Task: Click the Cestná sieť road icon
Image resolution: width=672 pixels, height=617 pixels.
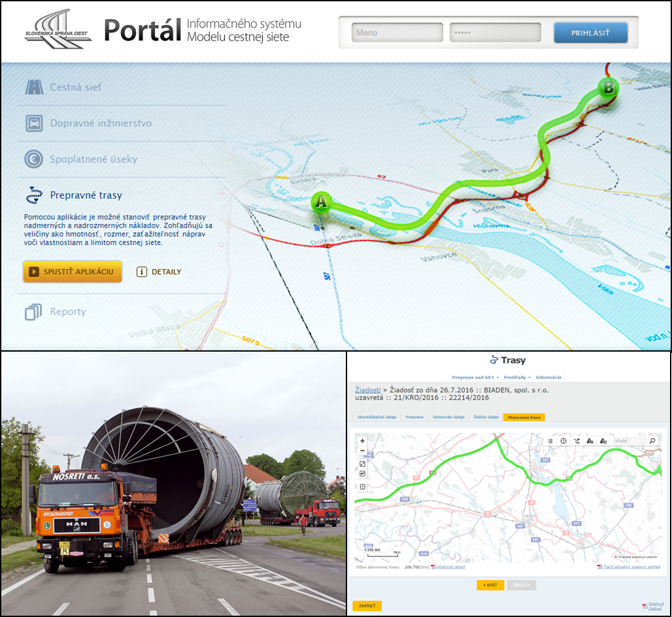Action: [x=34, y=87]
